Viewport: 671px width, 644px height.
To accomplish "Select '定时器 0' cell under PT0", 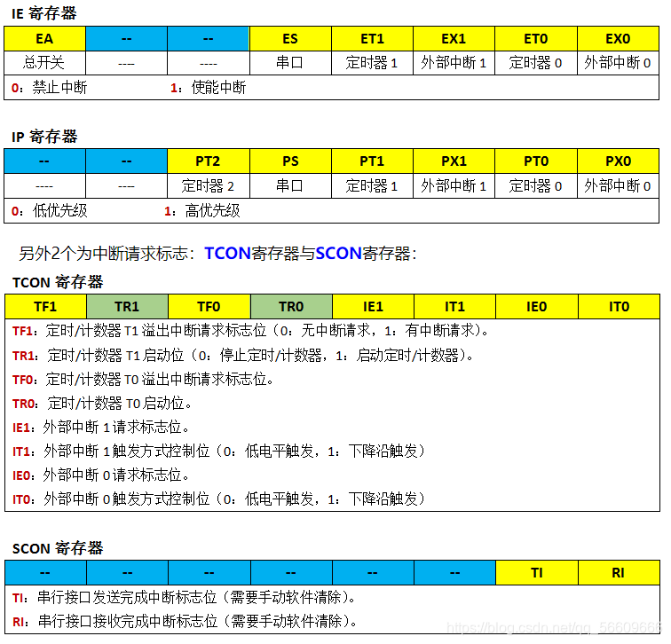I will [x=536, y=186].
